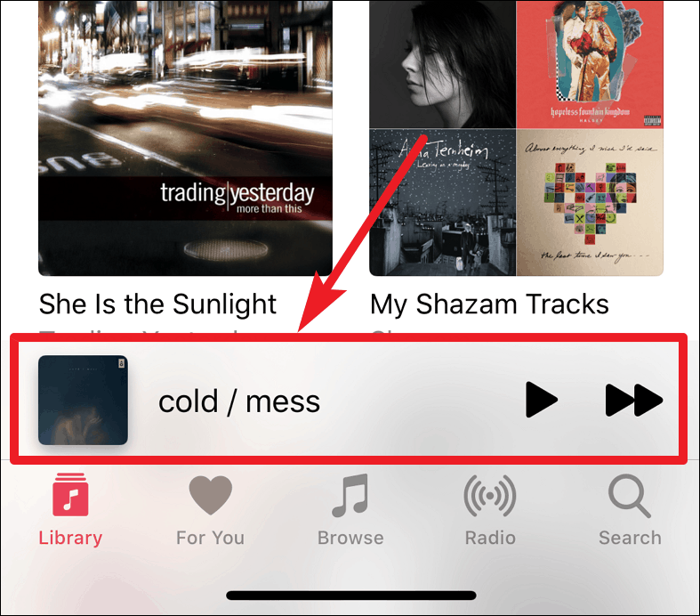Open the Library tab icon
This screenshot has width=700, height=616.
click(70, 495)
